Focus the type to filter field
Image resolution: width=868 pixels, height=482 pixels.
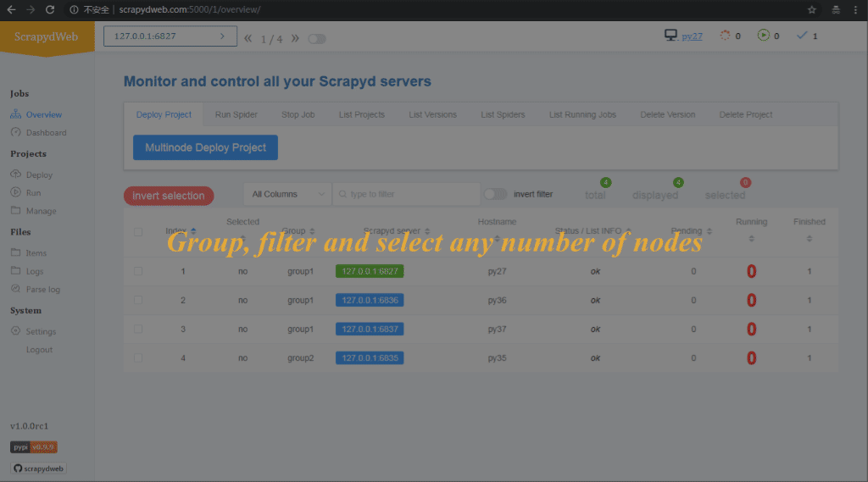(x=406, y=194)
